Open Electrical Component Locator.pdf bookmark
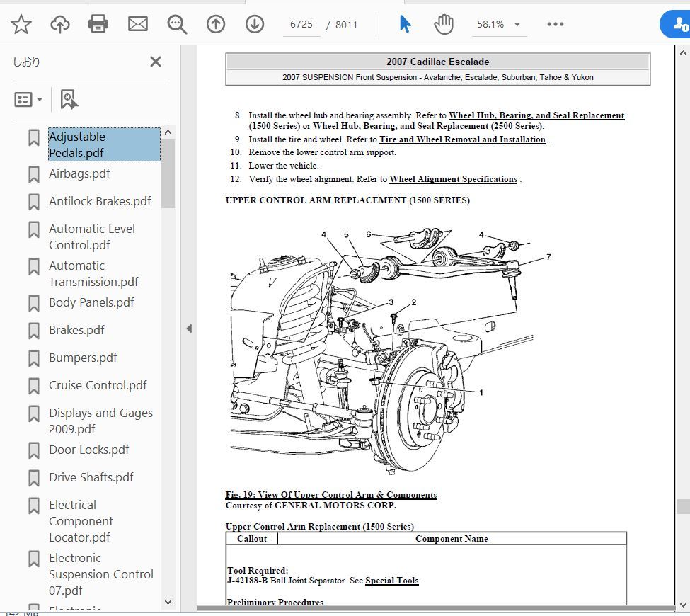The image size is (690, 616). pyautogui.click(x=81, y=521)
